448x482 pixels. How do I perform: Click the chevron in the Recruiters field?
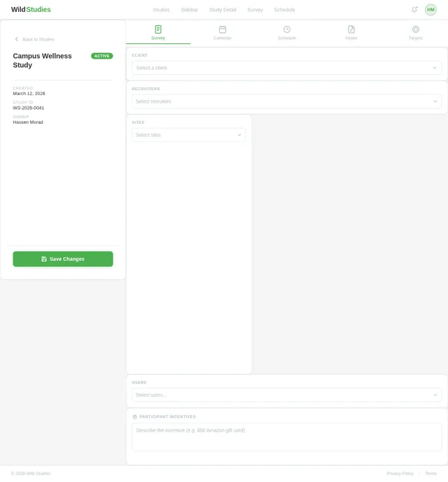pyautogui.click(x=435, y=101)
